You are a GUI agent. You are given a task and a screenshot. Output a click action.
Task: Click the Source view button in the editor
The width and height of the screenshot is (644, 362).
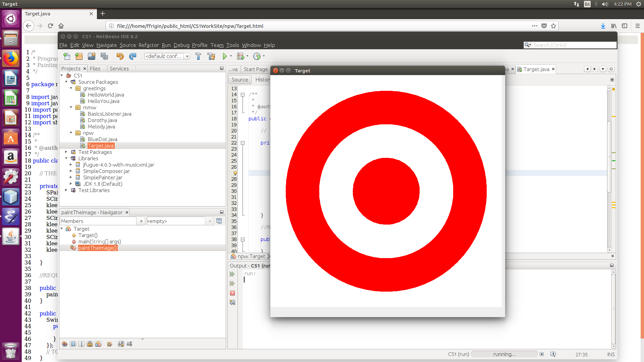click(240, 80)
